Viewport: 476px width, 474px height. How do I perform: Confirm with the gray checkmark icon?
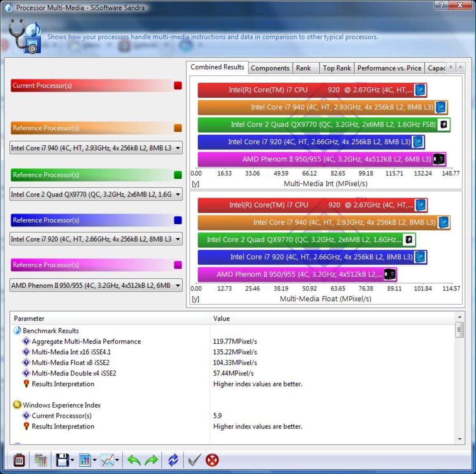point(194,460)
